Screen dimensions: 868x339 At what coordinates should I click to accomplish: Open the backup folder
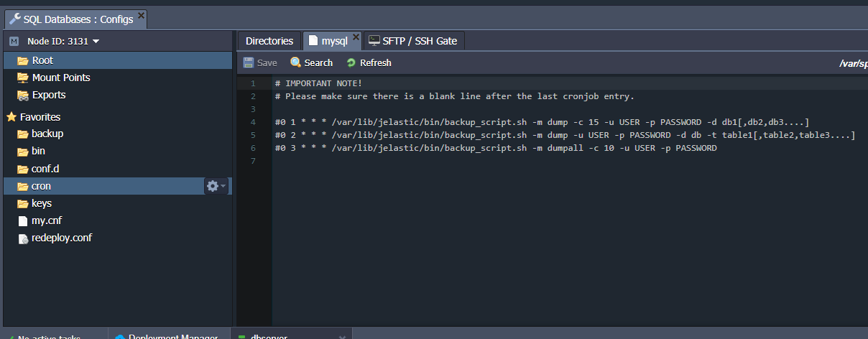point(47,134)
